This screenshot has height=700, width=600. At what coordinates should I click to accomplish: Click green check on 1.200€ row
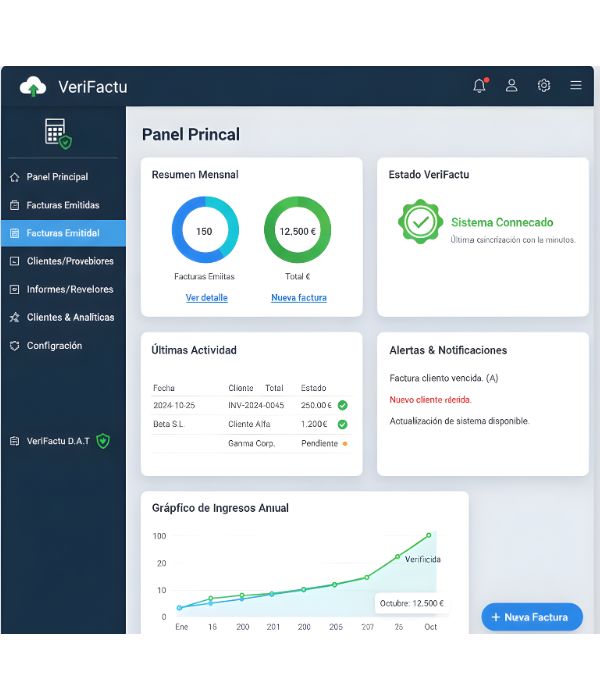click(342, 424)
